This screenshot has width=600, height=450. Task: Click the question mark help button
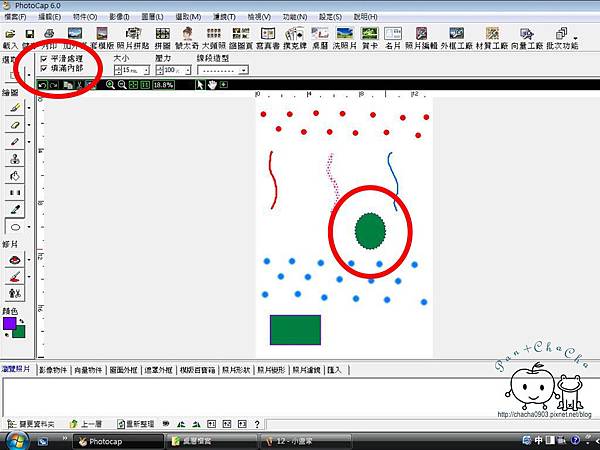[x=257, y=424]
